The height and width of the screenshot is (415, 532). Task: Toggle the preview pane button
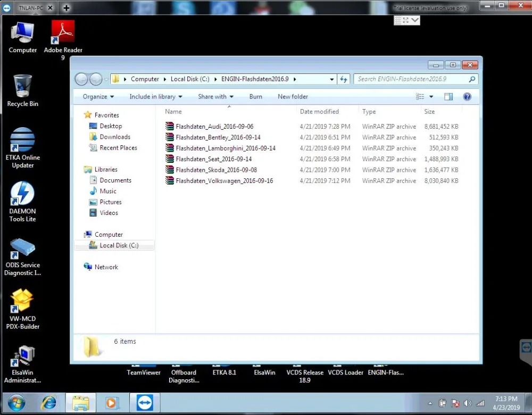(x=448, y=97)
